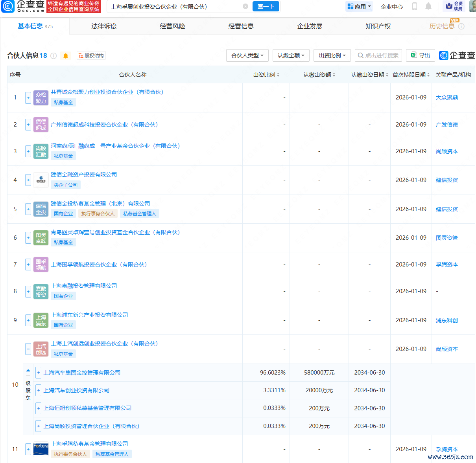Screen dimensions: 476x463
Task: Open the 出资比例 filter dropdown
Action: (332, 55)
